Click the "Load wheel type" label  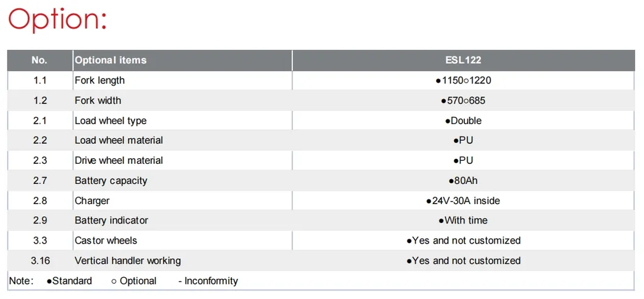point(110,121)
